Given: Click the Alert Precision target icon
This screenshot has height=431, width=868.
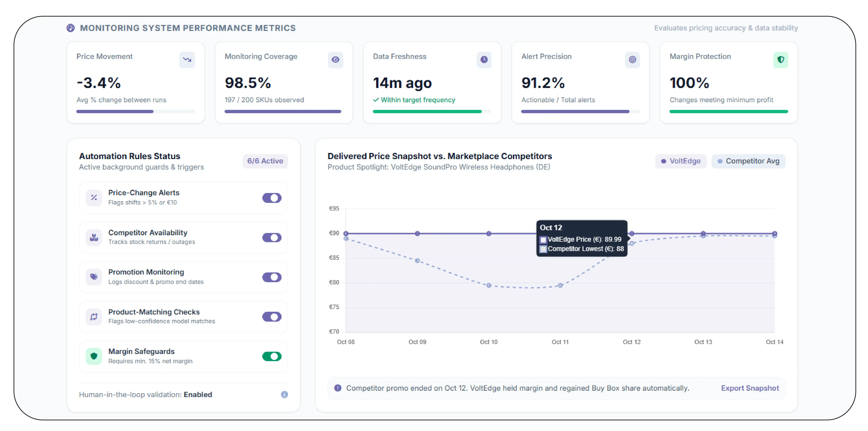Looking at the screenshot, I should tap(632, 60).
